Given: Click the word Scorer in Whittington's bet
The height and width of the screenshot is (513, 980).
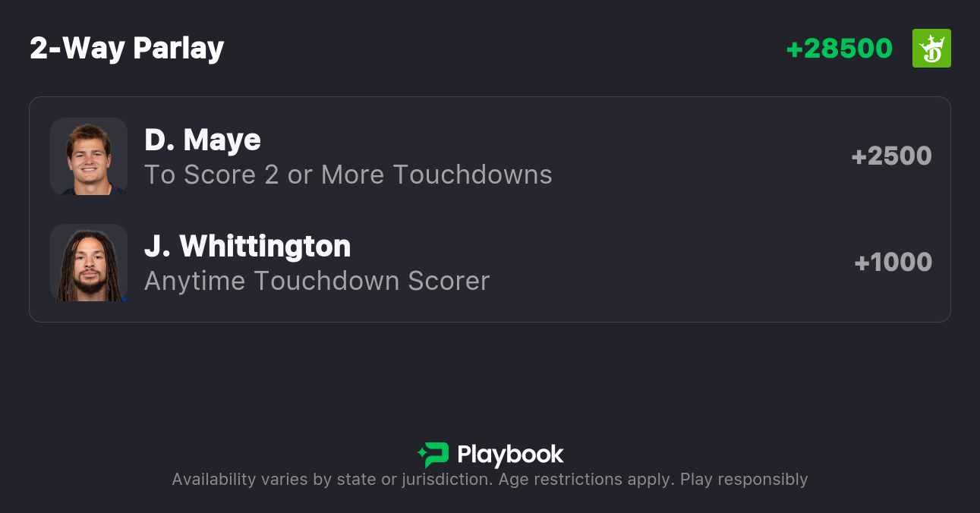Looking at the screenshot, I should [449, 281].
